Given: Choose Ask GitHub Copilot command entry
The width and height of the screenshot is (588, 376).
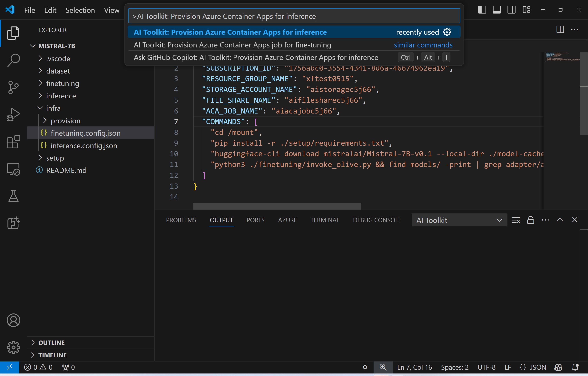Looking at the screenshot, I should 294,57.
